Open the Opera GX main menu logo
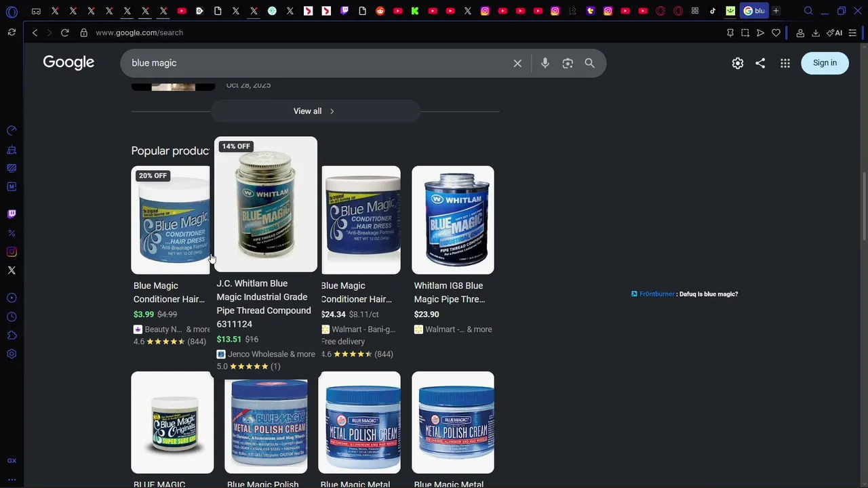 tap(12, 12)
